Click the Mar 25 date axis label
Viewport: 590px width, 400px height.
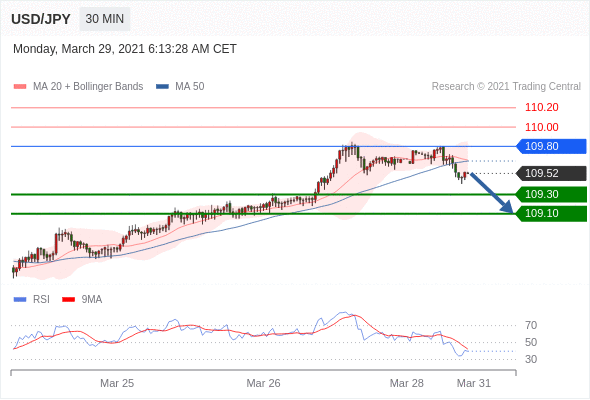coord(117,383)
